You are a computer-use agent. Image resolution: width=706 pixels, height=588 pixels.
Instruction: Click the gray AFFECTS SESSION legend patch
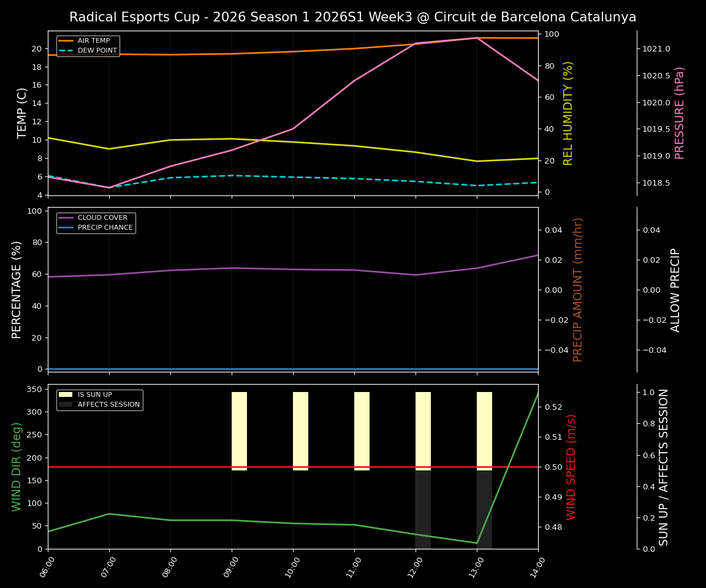point(66,404)
